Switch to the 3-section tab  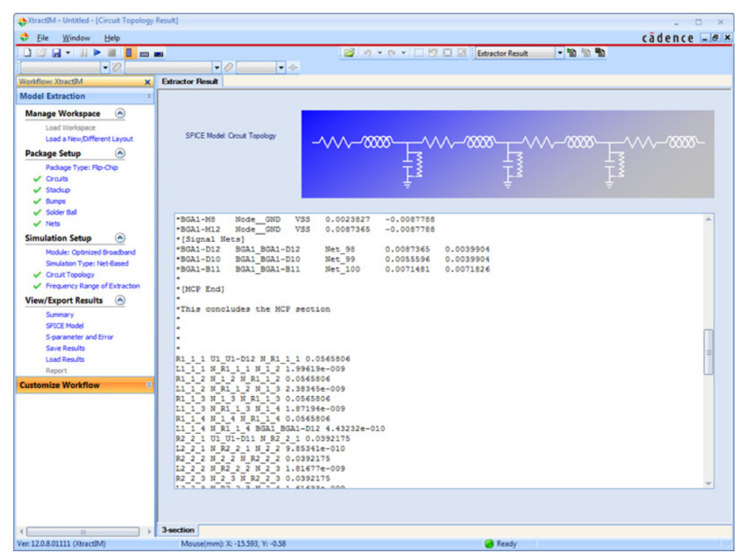pyautogui.click(x=178, y=530)
